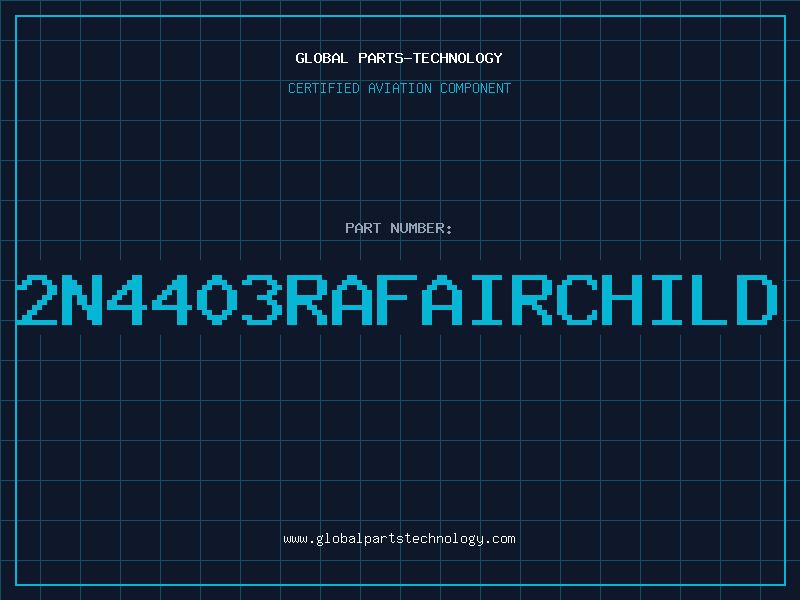This screenshot has height=600, width=800.
Task: Click the word TECHNOLOGY in the header
Action: pos(458,58)
